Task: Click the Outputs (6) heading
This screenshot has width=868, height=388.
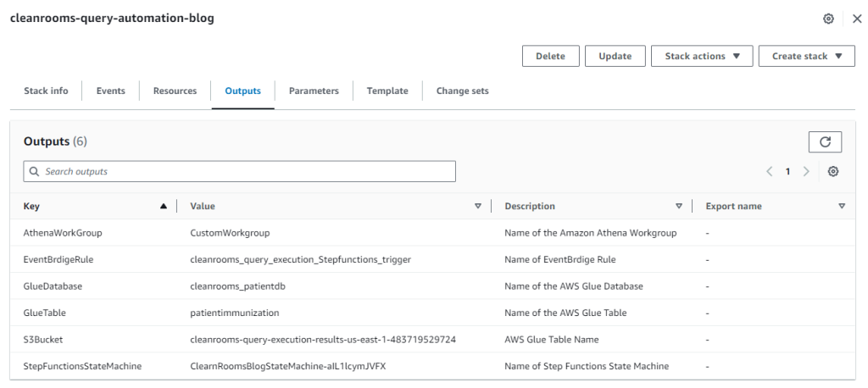Action: (55, 141)
